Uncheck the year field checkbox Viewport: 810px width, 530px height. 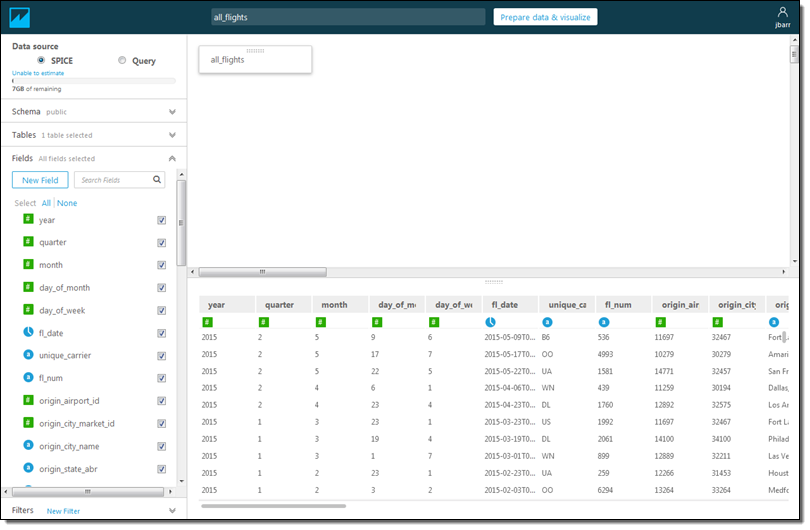click(x=162, y=220)
